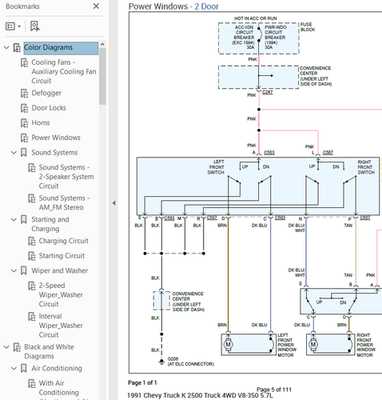Click the With Air Conditioning bookmark icon
Viewport: 382px width, 400px height.
[x=32, y=383]
